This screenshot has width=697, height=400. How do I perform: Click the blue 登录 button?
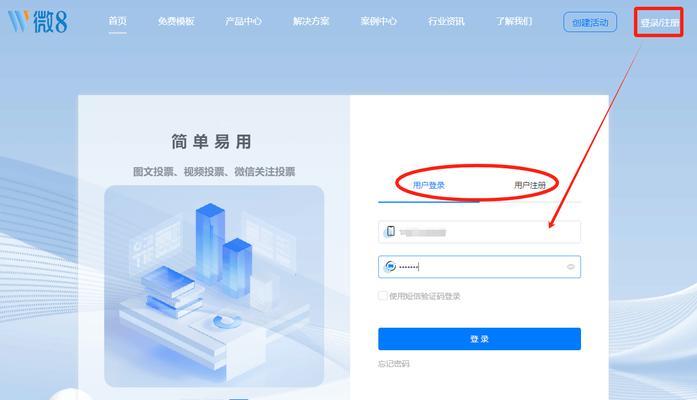tap(479, 339)
